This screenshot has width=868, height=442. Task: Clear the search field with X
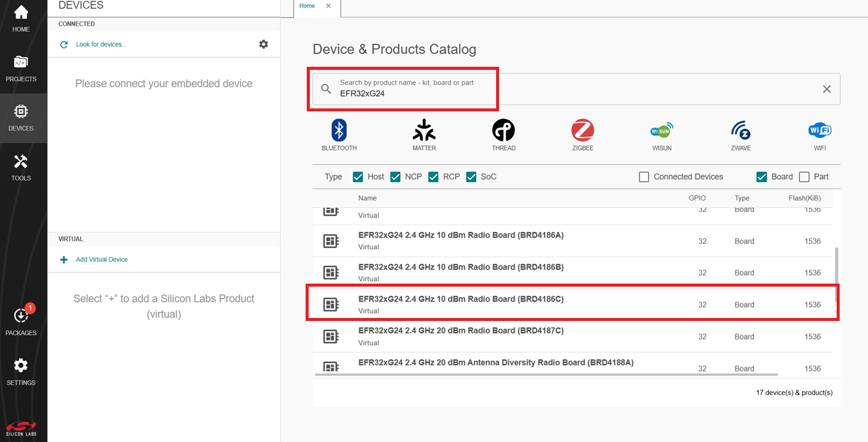point(826,89)
